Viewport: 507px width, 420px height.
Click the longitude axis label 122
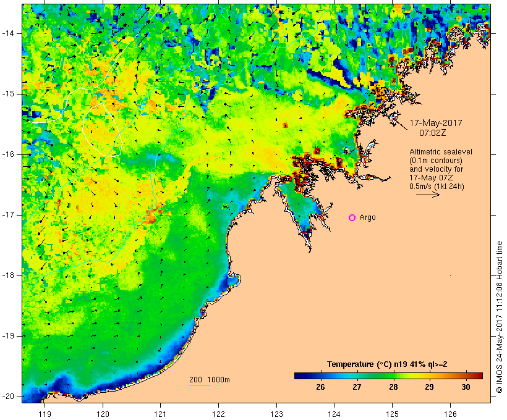[219, 414]
